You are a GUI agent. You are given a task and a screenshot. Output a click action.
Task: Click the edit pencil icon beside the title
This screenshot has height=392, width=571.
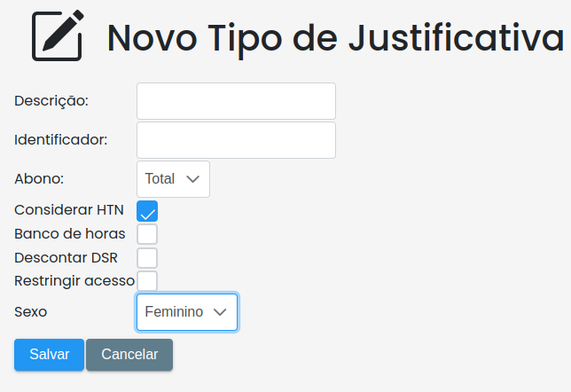(58, 35)
